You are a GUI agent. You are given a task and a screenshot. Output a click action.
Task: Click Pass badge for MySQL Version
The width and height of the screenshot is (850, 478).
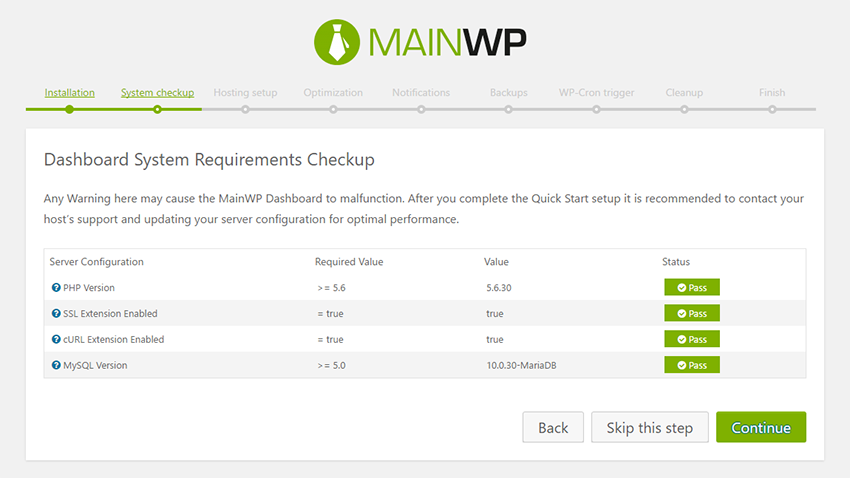coord(692,365)
